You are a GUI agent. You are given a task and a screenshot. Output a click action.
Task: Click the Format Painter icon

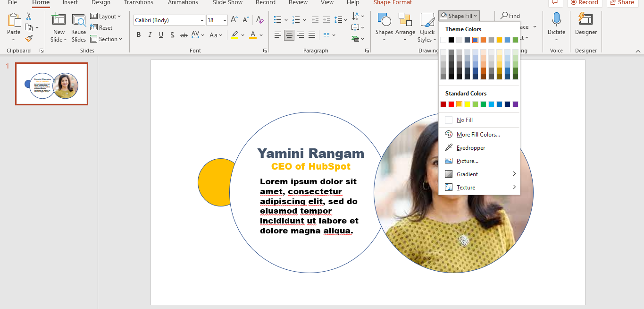(x=28, y=39)
